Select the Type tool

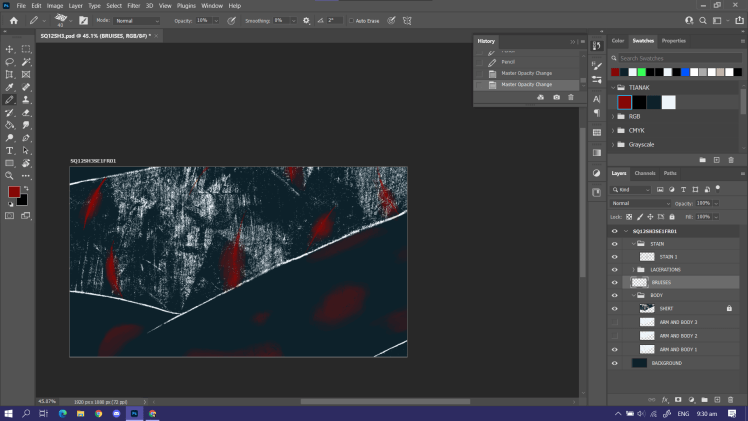(10, 150)
